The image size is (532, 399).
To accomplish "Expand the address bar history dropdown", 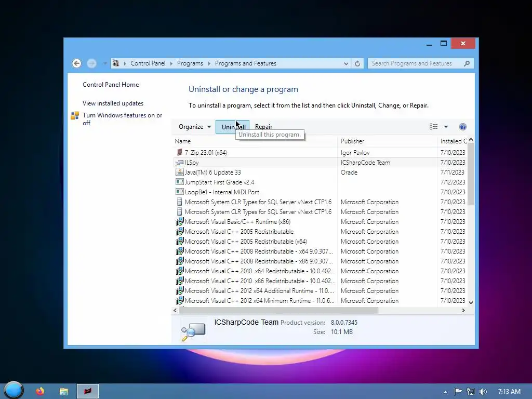I will tap(346, 63).
